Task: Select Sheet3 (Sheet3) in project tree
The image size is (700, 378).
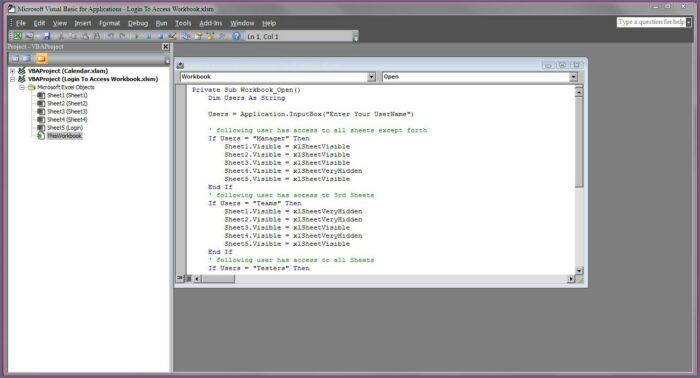Action: [x=67, y=112]
